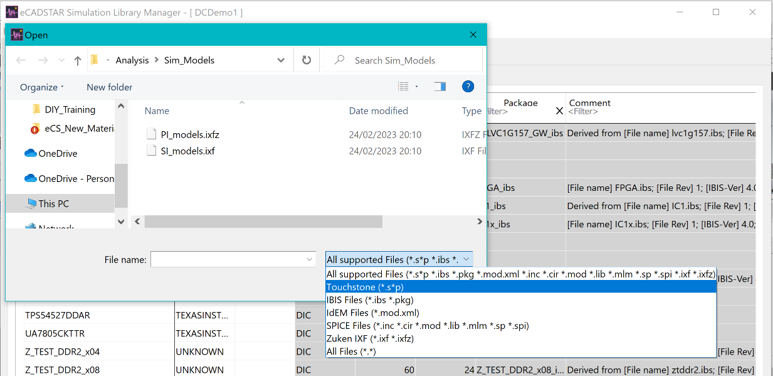Click the folder icon in address bar
The image size is (773, 376).
point(95,60)
